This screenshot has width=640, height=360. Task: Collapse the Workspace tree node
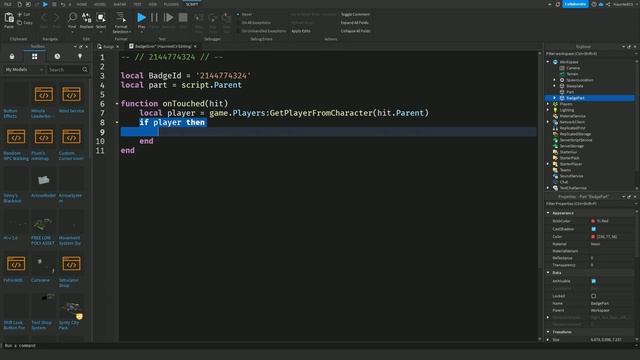[548, 62]
